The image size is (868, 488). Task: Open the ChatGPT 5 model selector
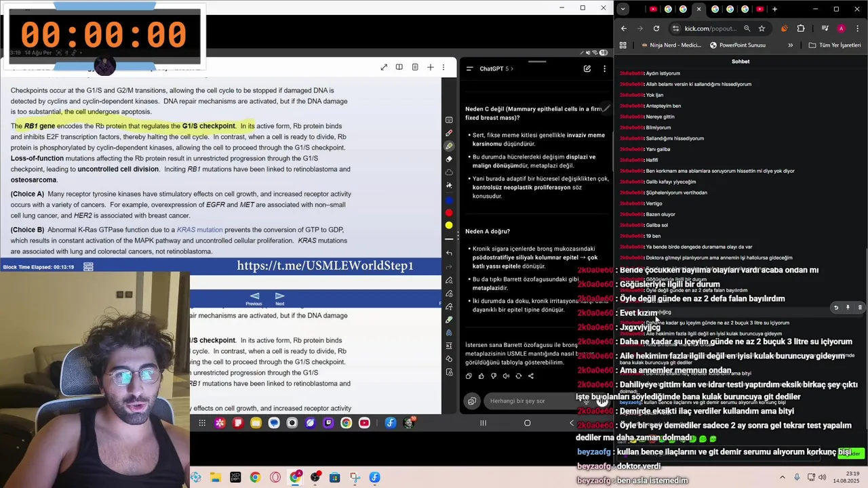pos(496,68)
